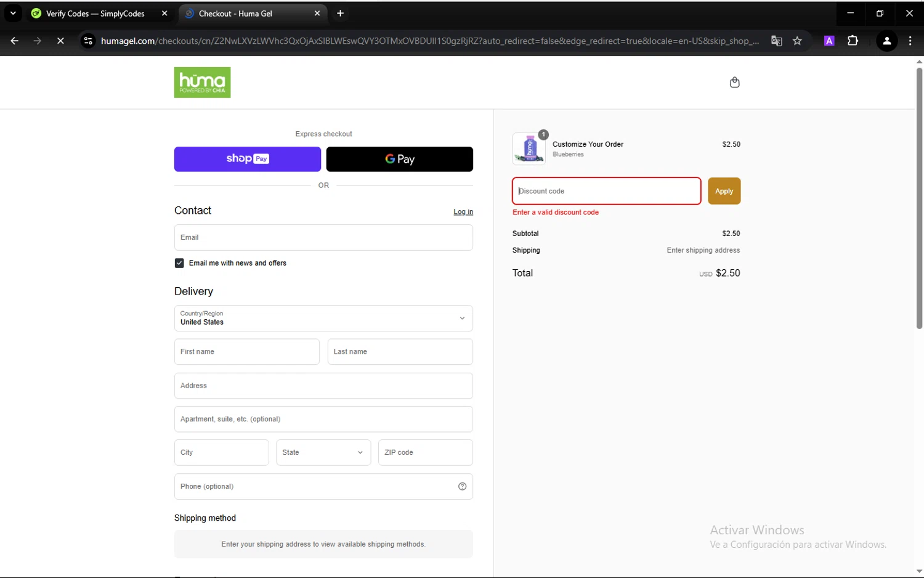Click the Apply discount button

pyautogui.click(x=724, y=191)
